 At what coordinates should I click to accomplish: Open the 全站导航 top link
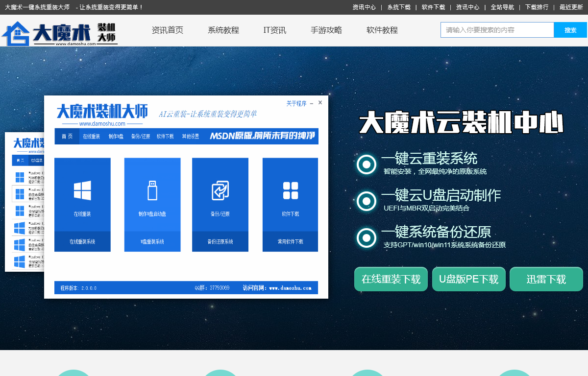point(502,7)
